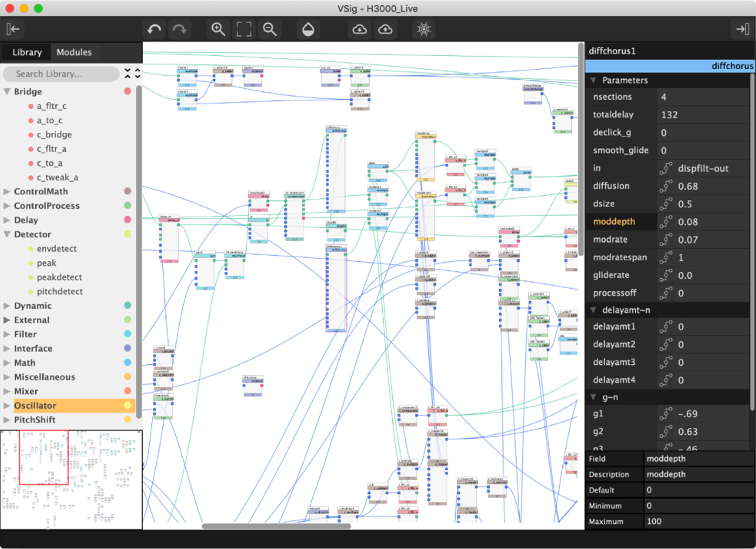The image size is (756, 549).
Task: Zoom out with the magnifier minus icon
Action: 270,29
